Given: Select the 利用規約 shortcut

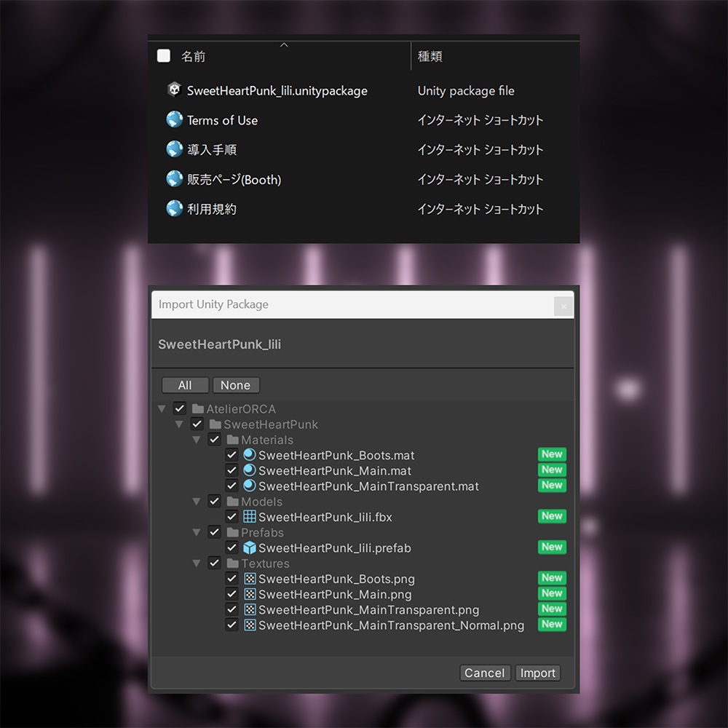Looking at the screenshot, I should pos(212,209).
